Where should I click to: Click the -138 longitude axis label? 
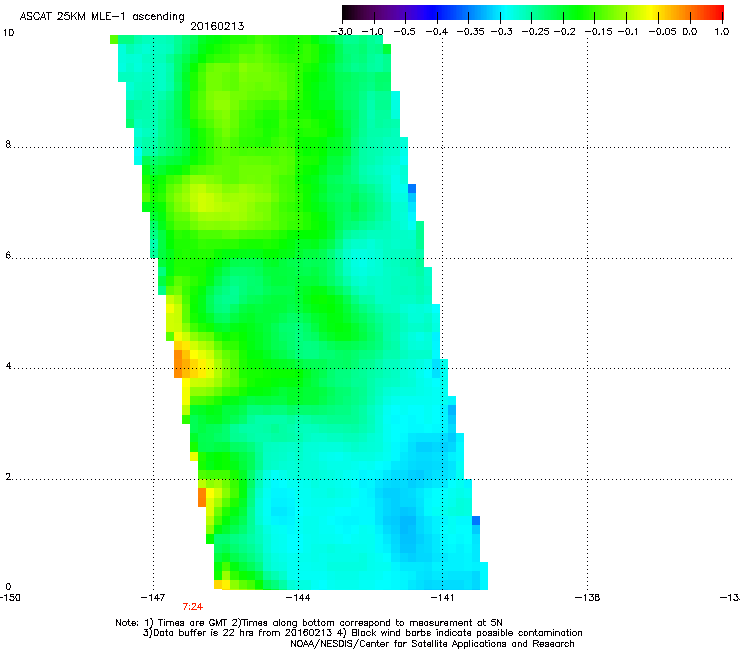[x=588, y=598]
